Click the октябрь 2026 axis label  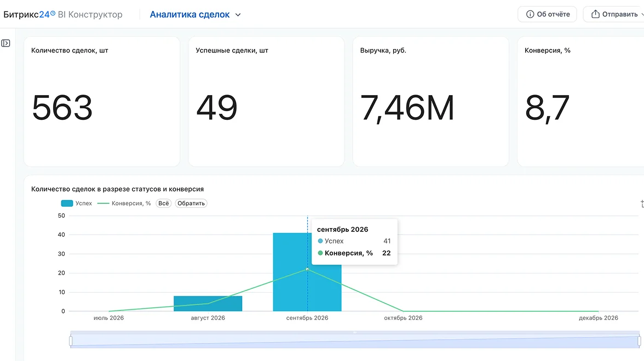[x=403, y=318]
